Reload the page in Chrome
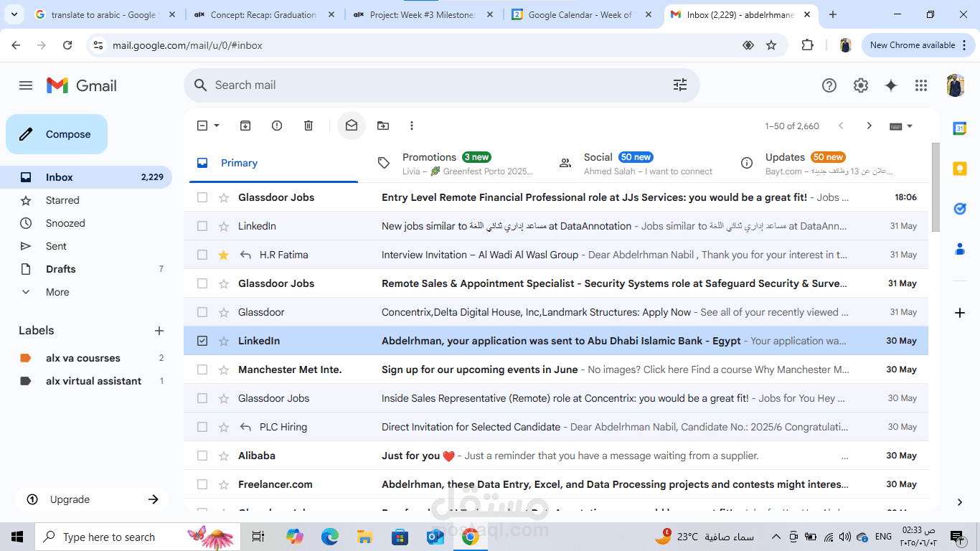 [x=67, y=45]
